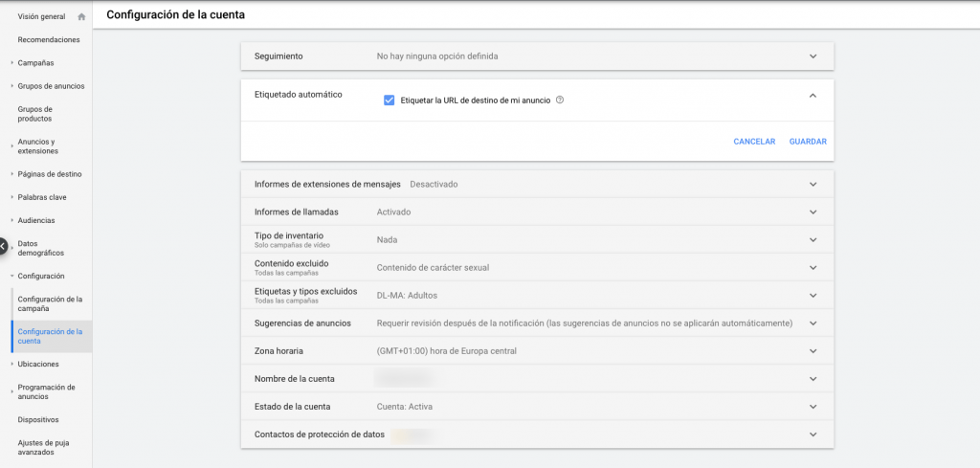Open Campañas in the sidebar
The image size is (980, 468).
(x=35, y=63)
